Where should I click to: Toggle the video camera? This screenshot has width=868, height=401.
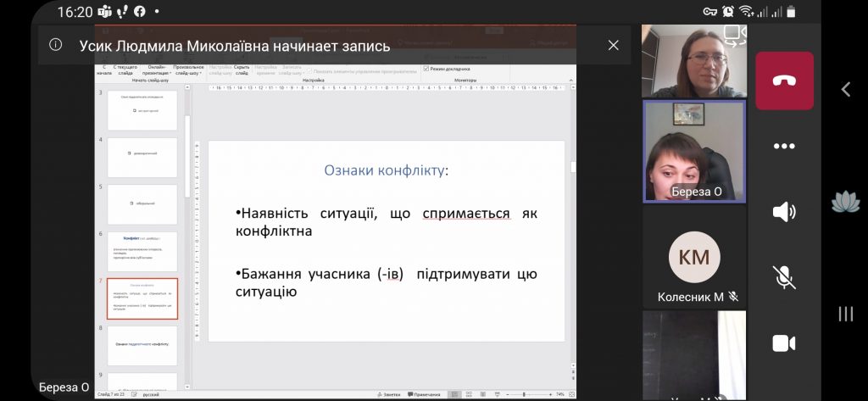click(784, 343)
